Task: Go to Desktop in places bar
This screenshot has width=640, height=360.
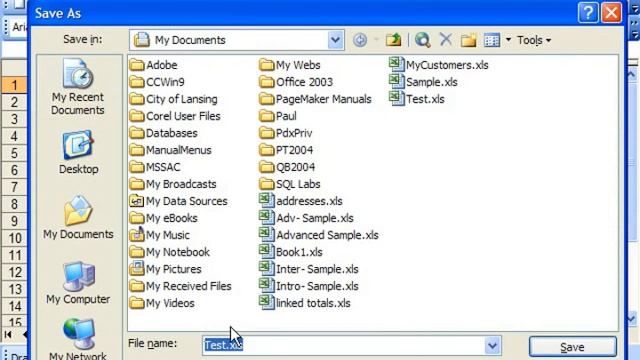Action: click(x=78, y=152)
